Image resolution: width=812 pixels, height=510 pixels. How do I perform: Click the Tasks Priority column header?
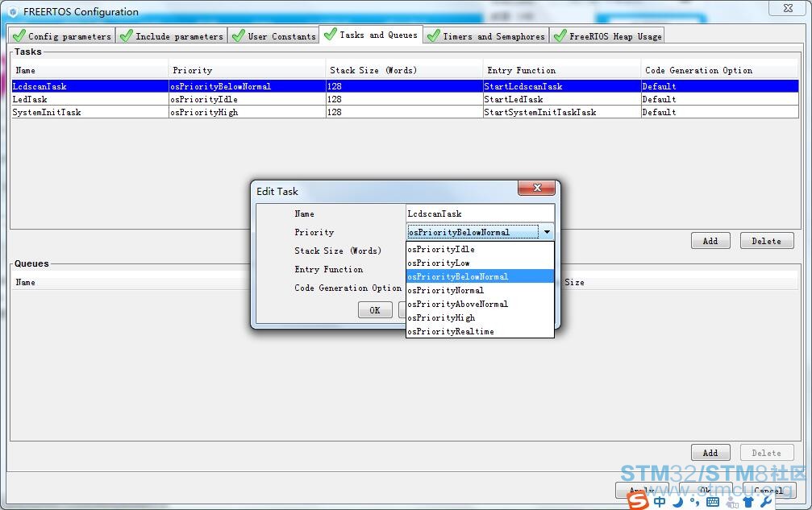247,70
